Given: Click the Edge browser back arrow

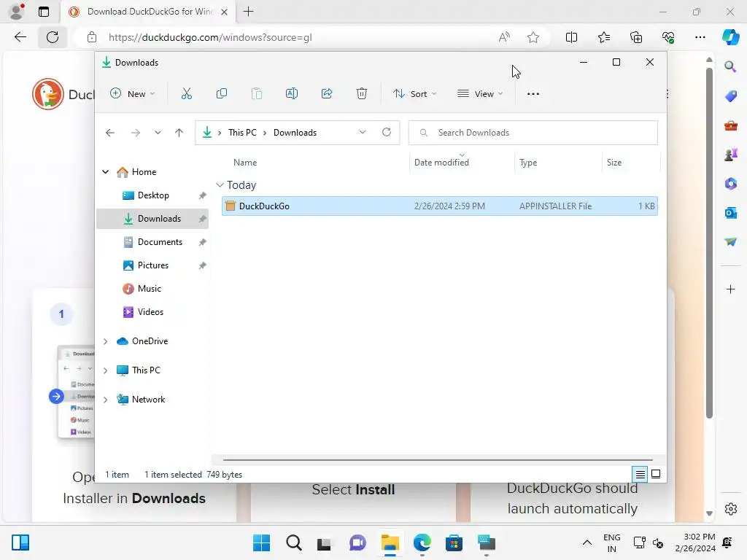Looking at the screenshot, I should coord(20,37).
